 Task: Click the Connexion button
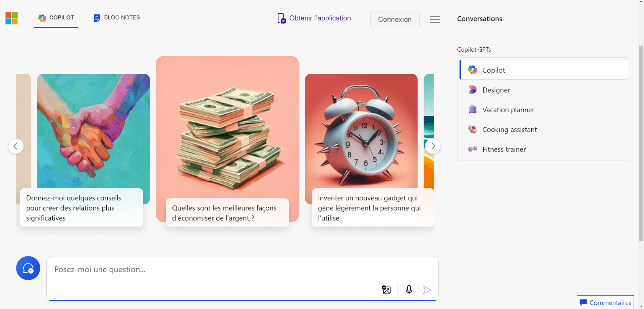click(x=394, y=19)
